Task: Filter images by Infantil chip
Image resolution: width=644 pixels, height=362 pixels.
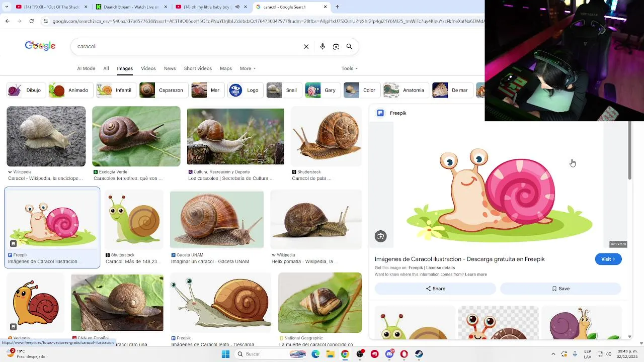Action: click(x=116, y=90)
